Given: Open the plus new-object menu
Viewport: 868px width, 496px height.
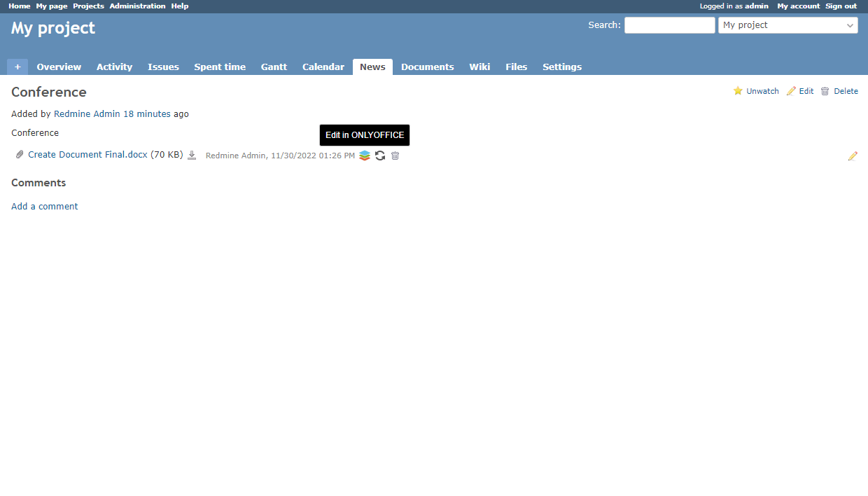Looking at the screenshot, I should (17, 67).
